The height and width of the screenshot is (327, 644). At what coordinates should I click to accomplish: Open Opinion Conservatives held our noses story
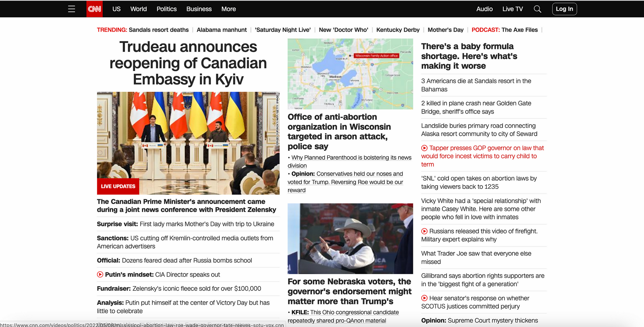click(345, 182)
